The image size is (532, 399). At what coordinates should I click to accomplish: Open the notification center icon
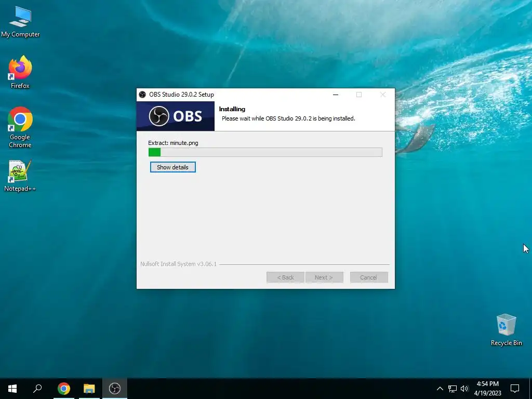point(515,389)
